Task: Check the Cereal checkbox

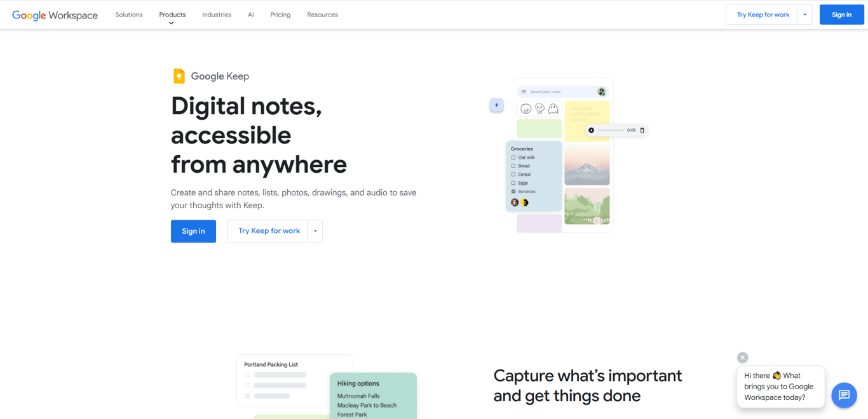Action: point(513,175)
